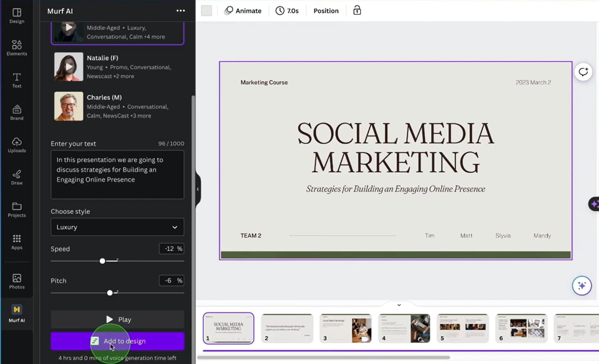Select slide 7 thumbnail

click(x=577, y=328)
